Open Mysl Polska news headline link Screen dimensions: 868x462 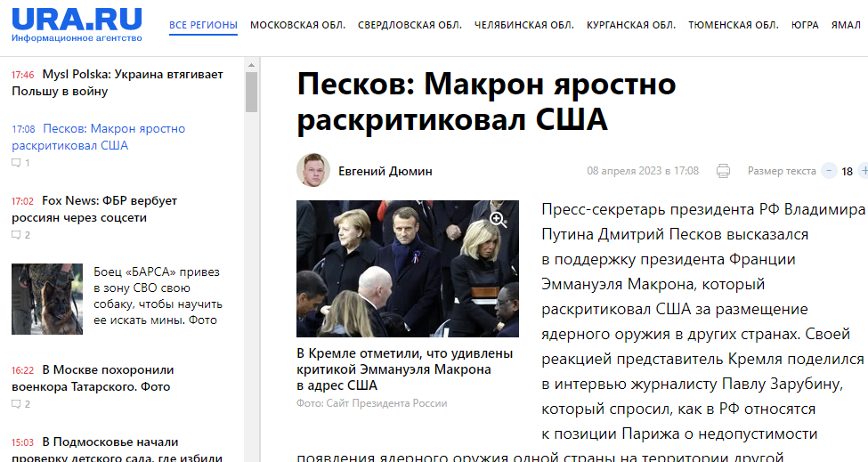118,83
